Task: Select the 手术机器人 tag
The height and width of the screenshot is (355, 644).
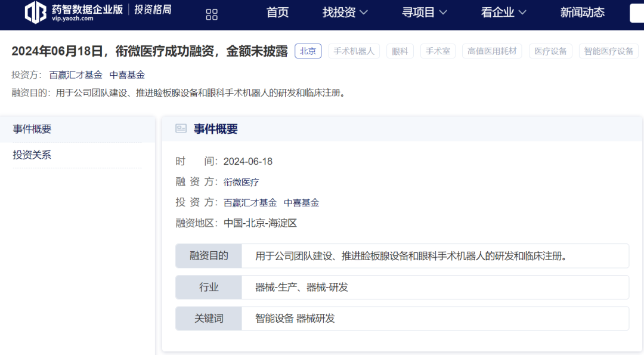Action: (354, 51)
